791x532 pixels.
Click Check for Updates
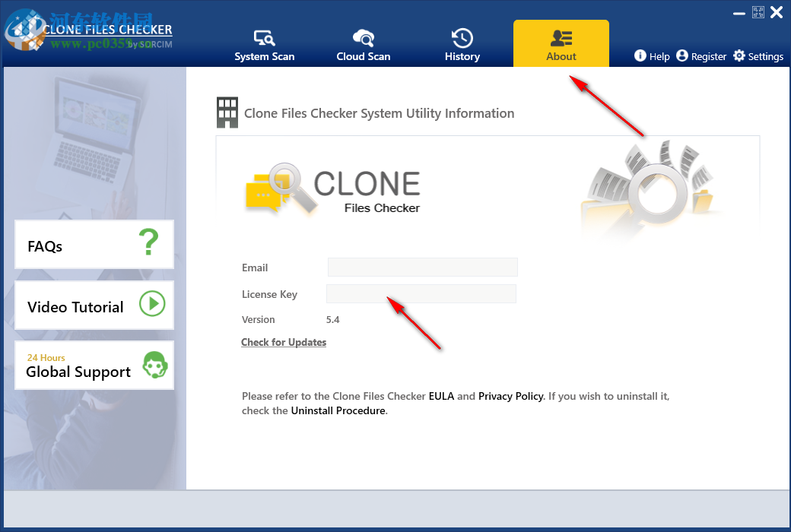[x=283, y=342]
